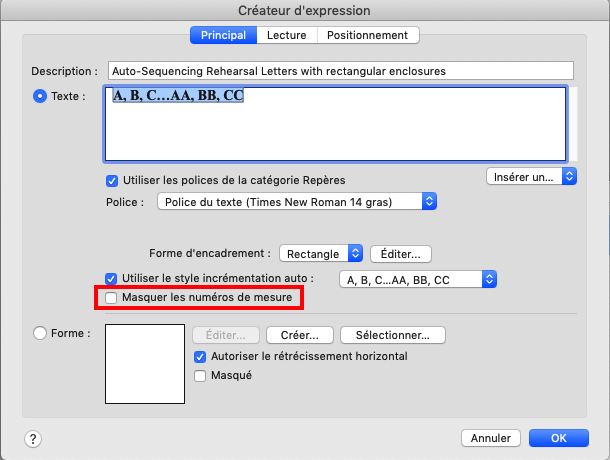Select the Texte radio button
Viewport: 610px width, 460px height.
41,96
